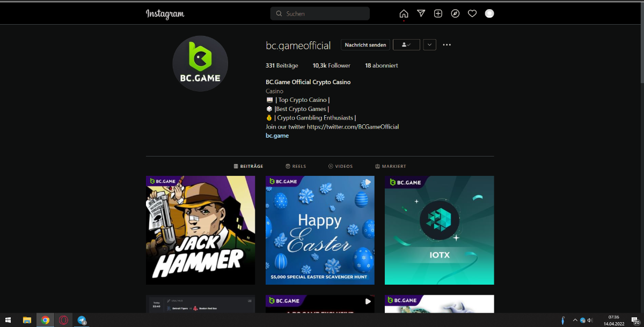Screen dimensions: 644x327
Task: Open the Markiert tab
Action: click(391, 166)
